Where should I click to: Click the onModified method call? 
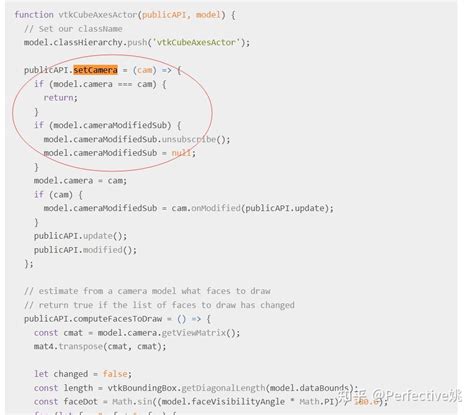(x=216, y=208)
